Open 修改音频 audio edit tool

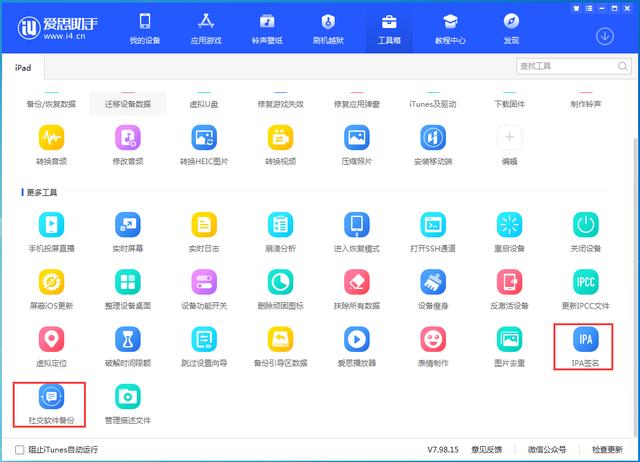pyautogui.click(x=128, y=138)
